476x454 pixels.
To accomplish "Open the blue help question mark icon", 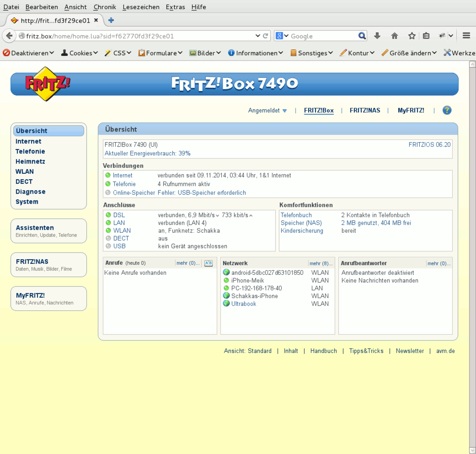I will (x=447, y=110).
